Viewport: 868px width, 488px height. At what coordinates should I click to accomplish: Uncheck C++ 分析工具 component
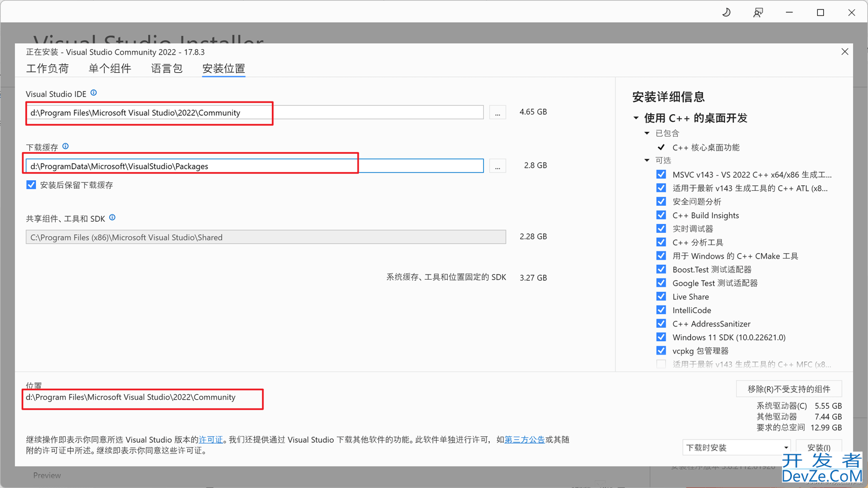[x=661, y=242]
